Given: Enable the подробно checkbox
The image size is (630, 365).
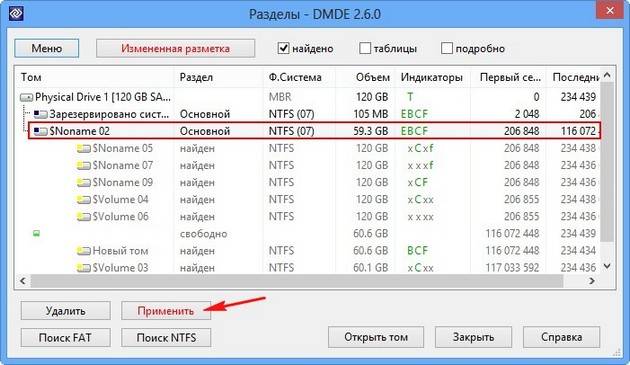Looking at the screenshot, I should click(447, 48).
